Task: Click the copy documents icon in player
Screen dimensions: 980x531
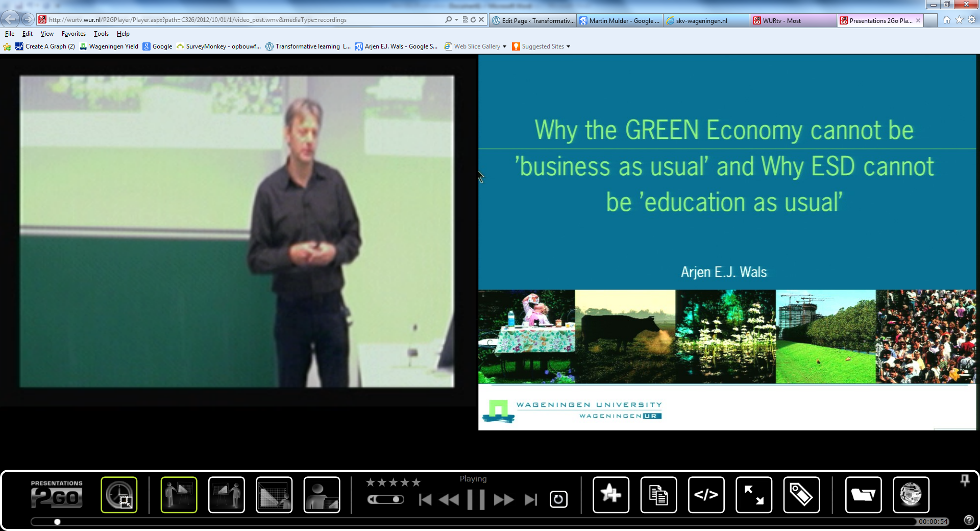Action: pos(658,494)
